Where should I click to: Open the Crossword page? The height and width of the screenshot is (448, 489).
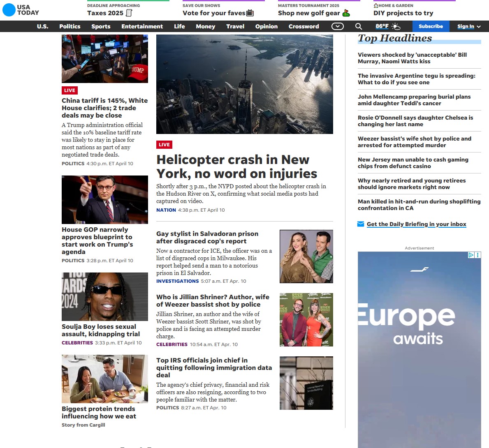pyautogui.click(x=304, y=26)
